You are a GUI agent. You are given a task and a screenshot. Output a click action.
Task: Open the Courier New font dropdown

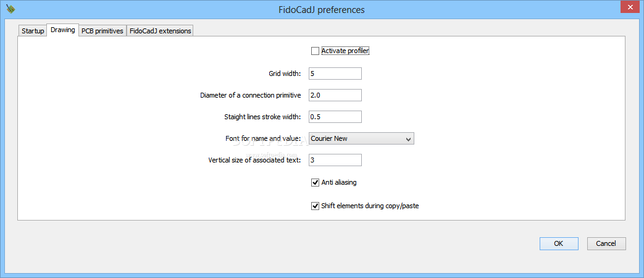tap(361, 138)
